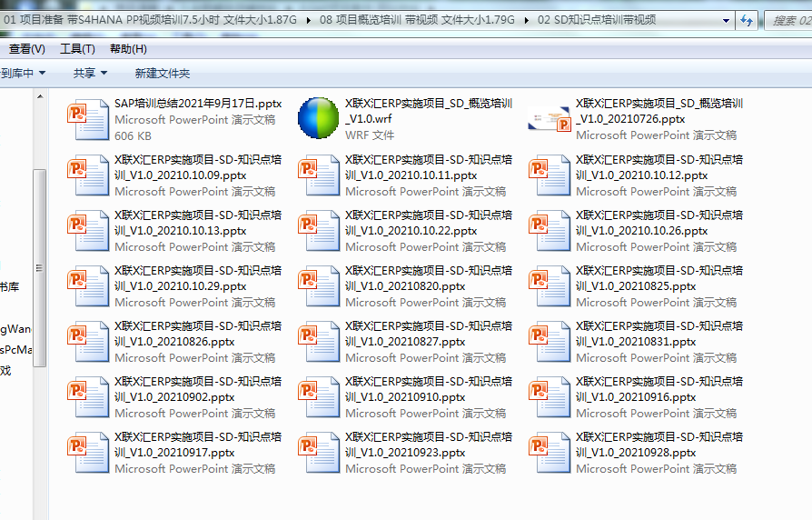This screenshot has width=812, height=520.
Task: Select PowerPoint icon of V1.0_2021.10.22.pptx
Action: click(319, 230)
